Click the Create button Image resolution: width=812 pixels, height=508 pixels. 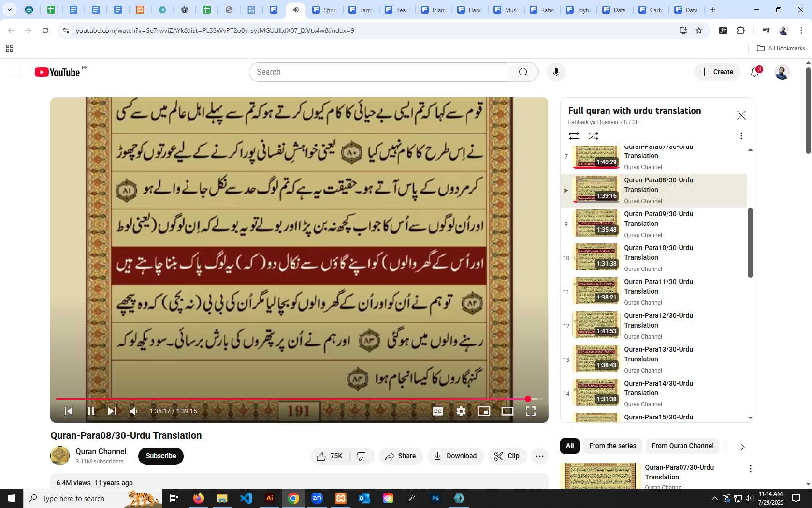[x=717, y=72]
